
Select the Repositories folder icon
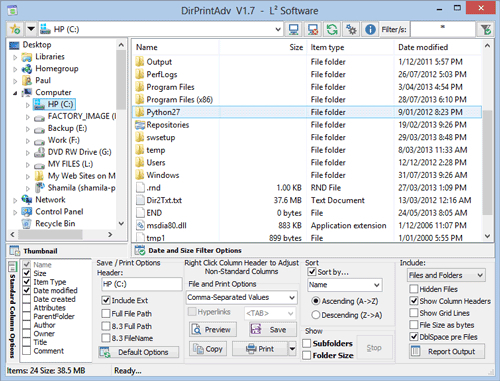[x=140, y=125]
